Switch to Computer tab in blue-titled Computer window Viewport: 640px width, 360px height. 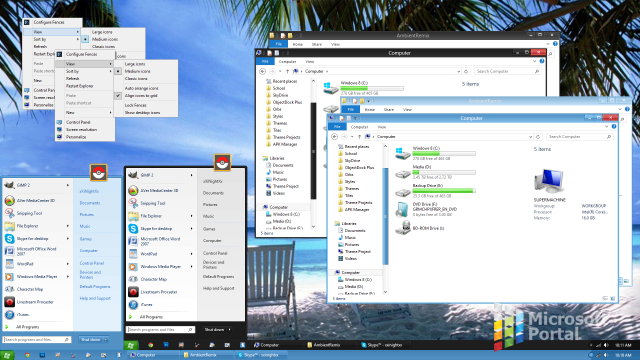359,127
